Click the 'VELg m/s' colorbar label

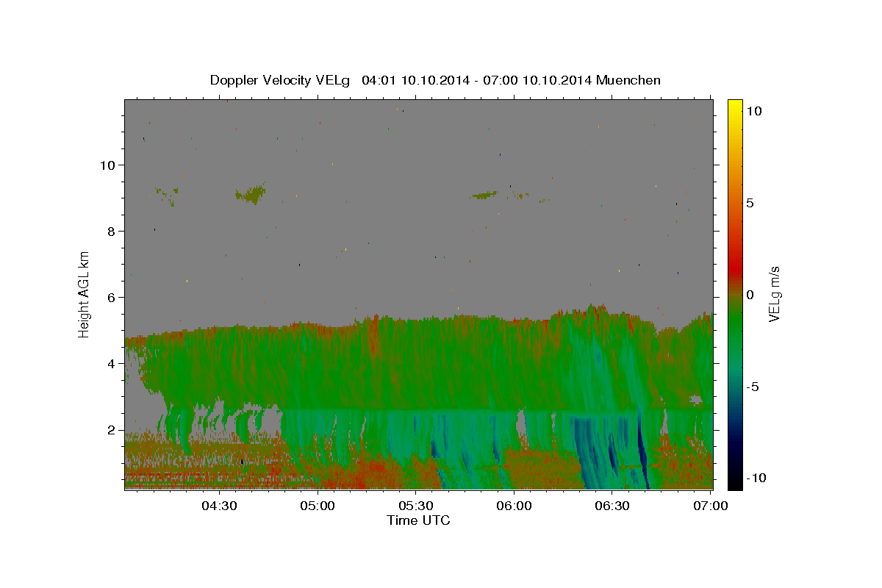coord(774,294)
